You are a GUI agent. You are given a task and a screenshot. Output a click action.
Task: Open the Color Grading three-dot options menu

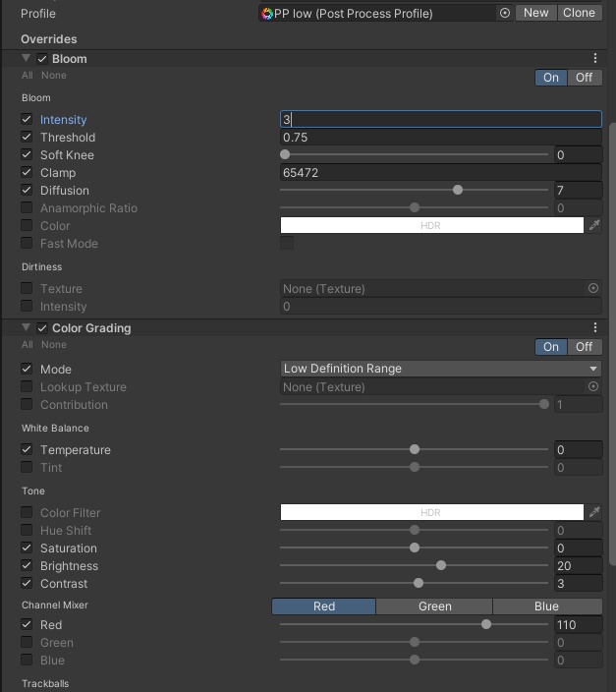click(x=594, y=327)
